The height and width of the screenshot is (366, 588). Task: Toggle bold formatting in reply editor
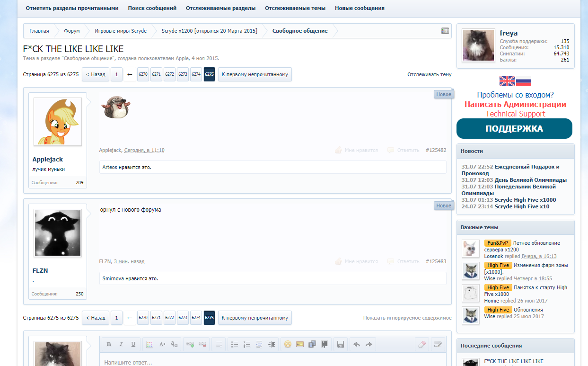(109, 344)
